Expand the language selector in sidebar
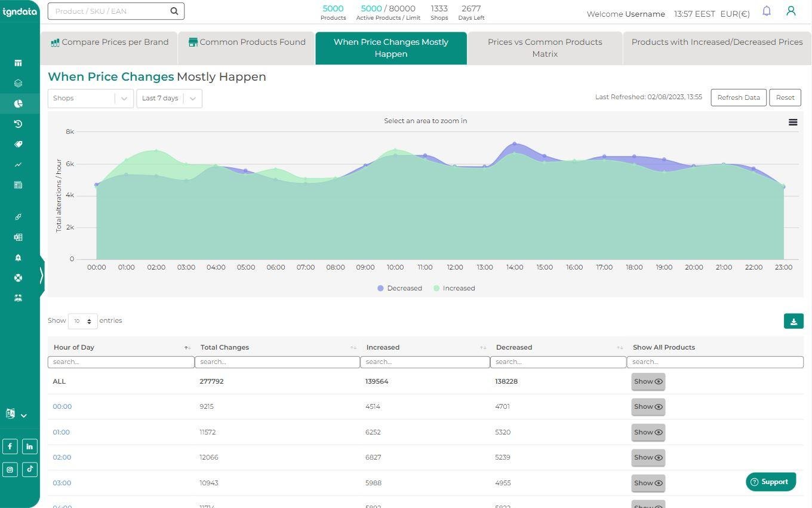This screenshot has width=812, height=508. (16, 414)
